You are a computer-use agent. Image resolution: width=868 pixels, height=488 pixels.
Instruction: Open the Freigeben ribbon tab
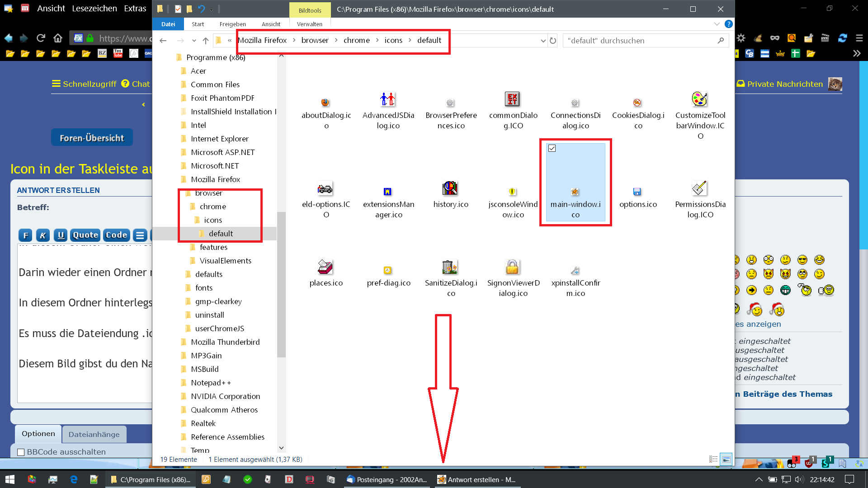coord(232,24)
